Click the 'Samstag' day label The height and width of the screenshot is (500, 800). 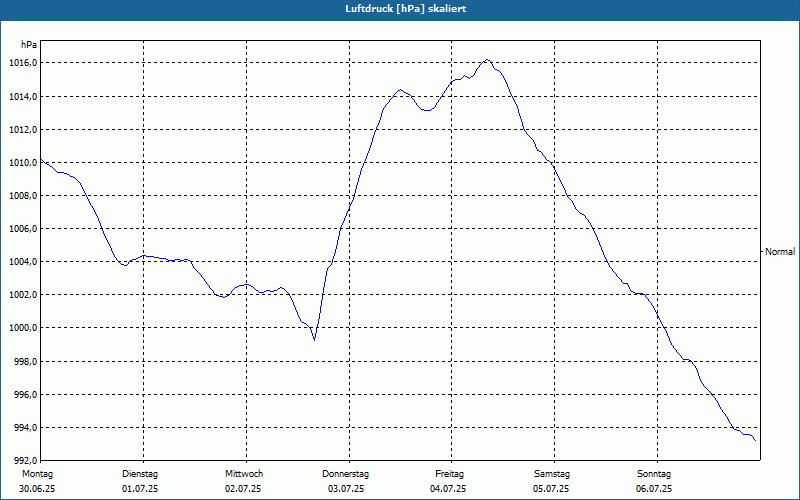coord(552,474)
